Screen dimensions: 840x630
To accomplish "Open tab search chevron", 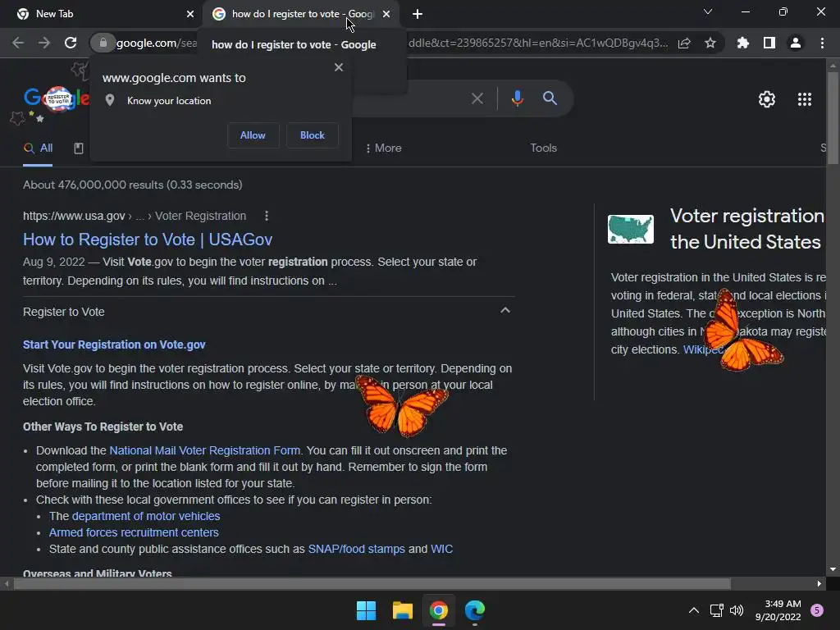I will click(x=708, y=11).
